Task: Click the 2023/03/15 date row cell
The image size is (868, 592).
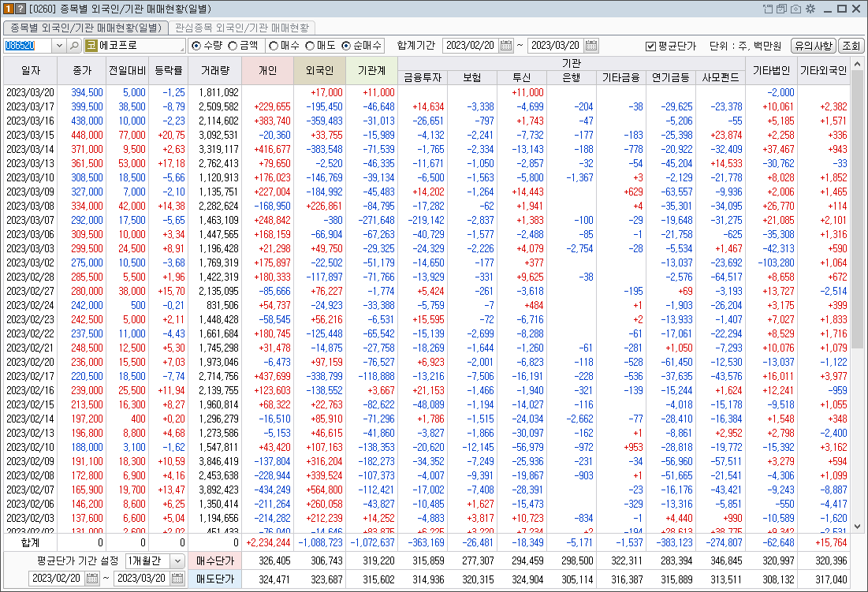Action: tap(31, 135)
